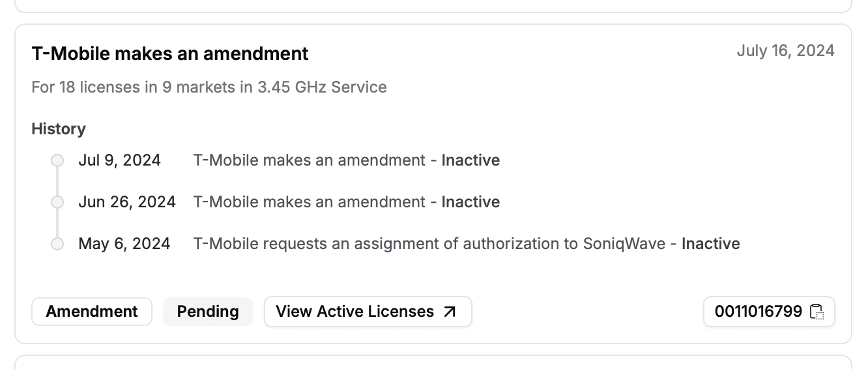Select the Jun 26, 2024 timeline dot

click(x=57, y=202)
